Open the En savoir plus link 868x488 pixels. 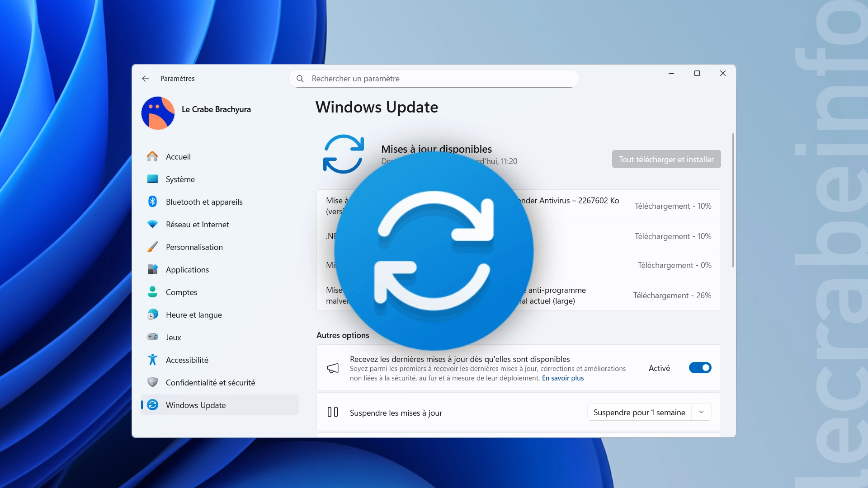[x=562, y=378]
